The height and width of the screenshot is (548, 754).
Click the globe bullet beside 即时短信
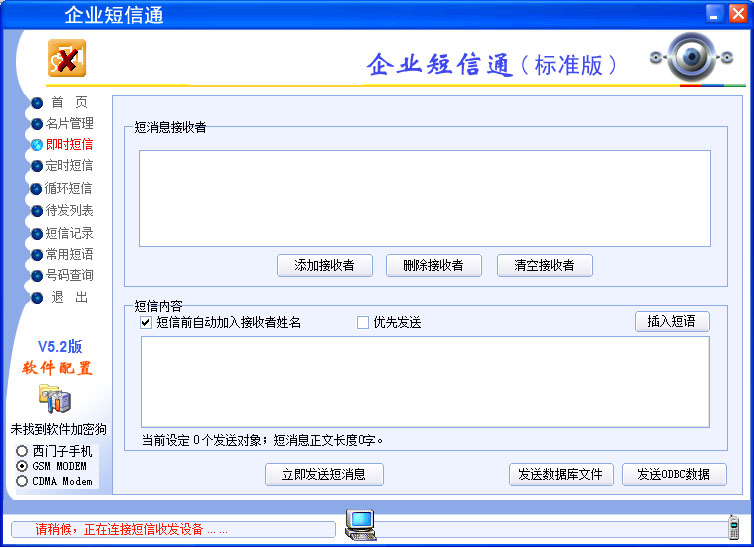coord(37,145)
